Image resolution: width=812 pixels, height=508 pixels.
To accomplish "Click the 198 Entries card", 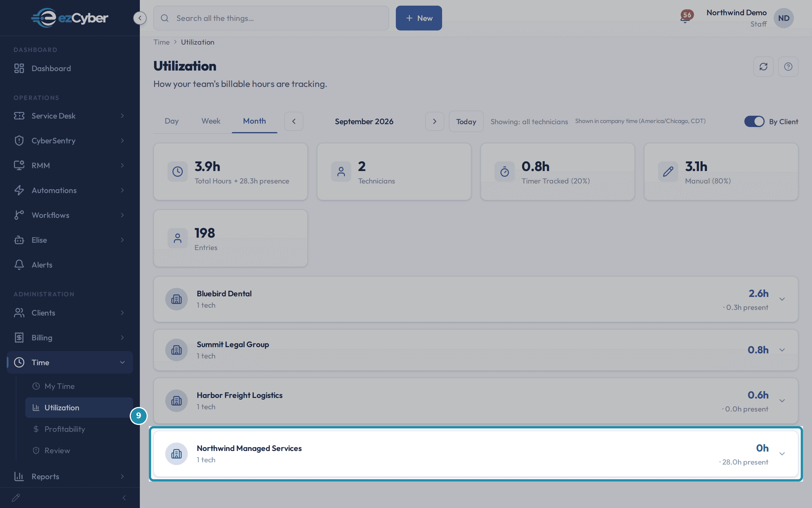I will tap(231, 238).
